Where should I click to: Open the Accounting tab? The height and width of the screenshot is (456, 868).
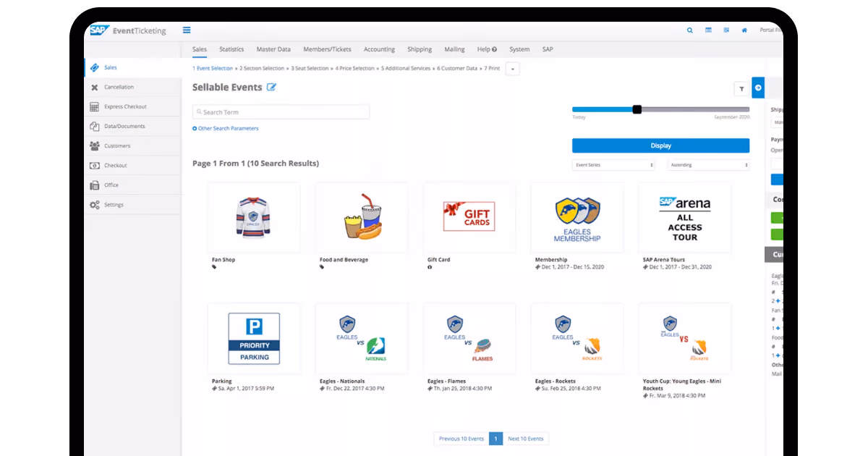[x=379, y=49]
